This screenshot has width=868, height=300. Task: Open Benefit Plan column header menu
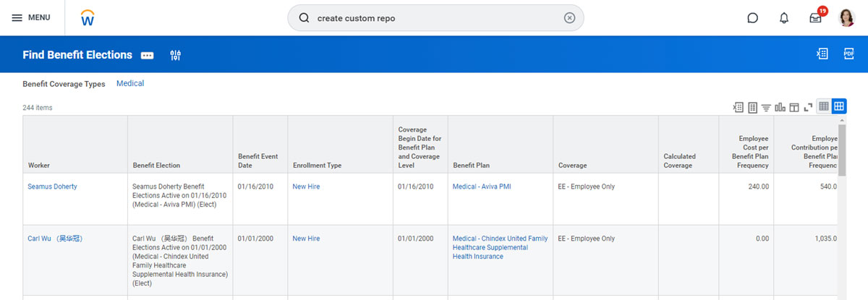coord(501,144)
